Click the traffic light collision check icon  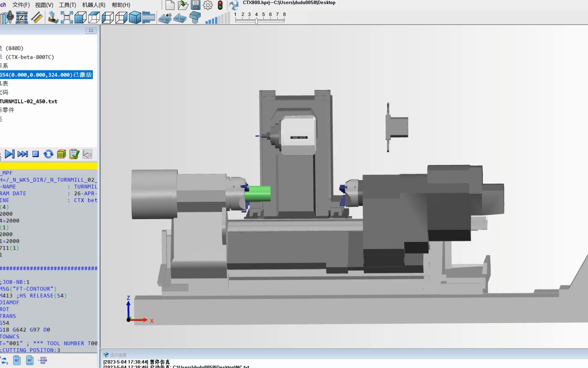click(x=220, y=5)
